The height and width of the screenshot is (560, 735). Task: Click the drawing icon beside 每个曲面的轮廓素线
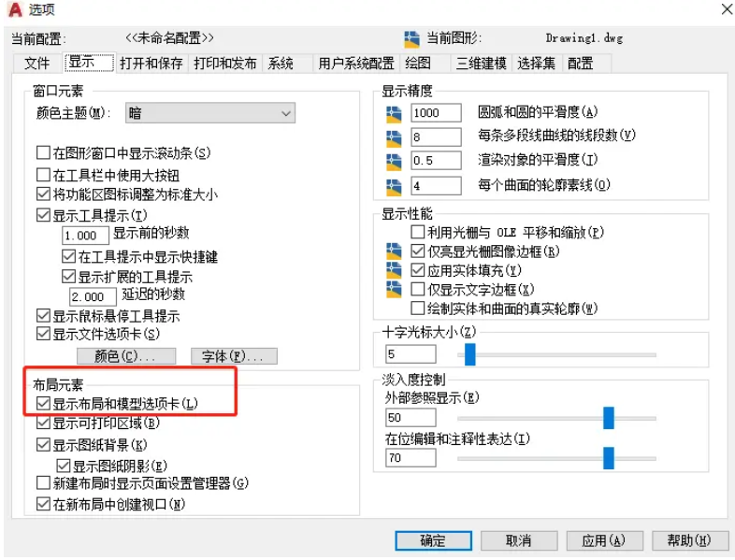point(394,188)
